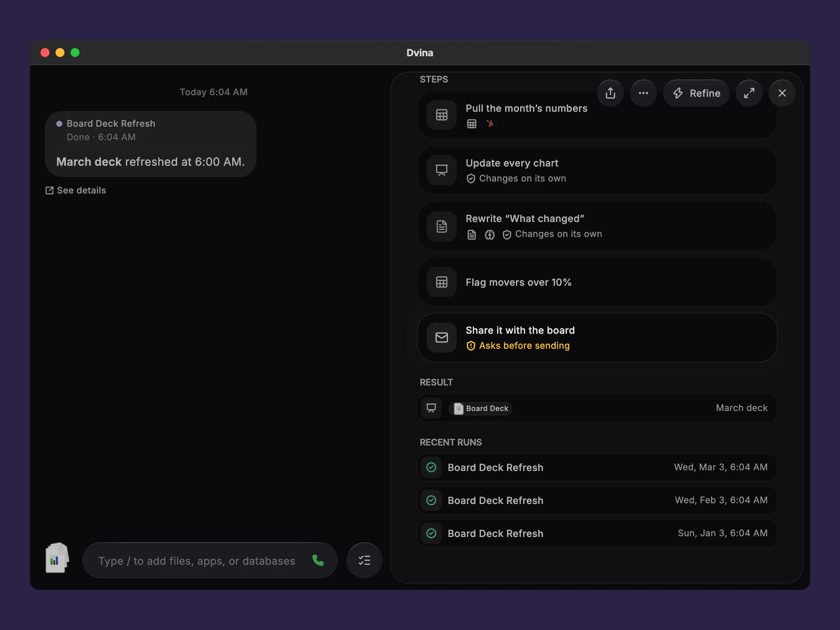Click brain icon under Rewrite step
The image size is (840, 630).
point(489,235)
